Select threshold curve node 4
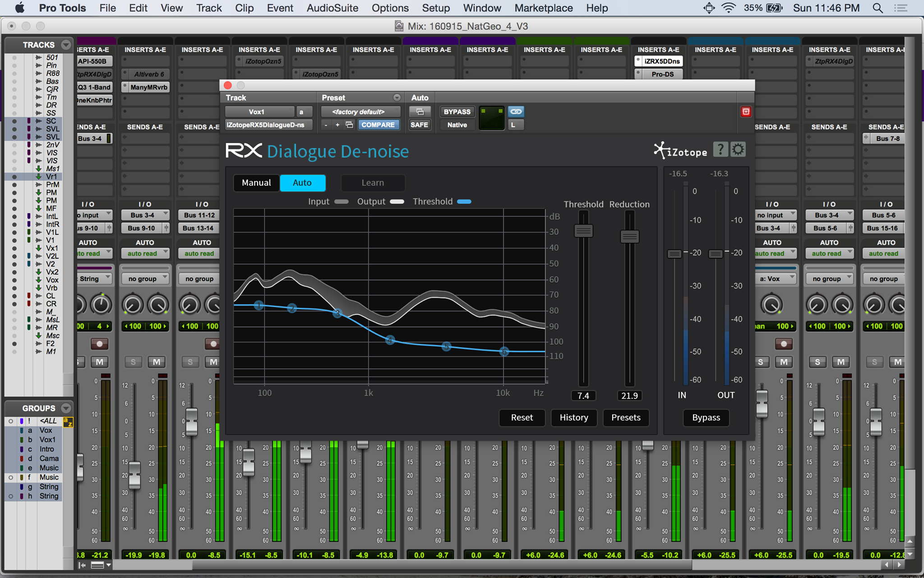Image resolution: width=924 pixels, height=578 pixels. 390,340
